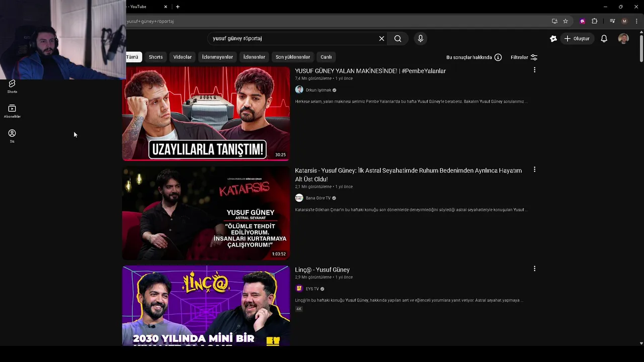The width and height of the screenshot is (644, 362).
Task: Open the account avatar menu
Action: point(623,38)
